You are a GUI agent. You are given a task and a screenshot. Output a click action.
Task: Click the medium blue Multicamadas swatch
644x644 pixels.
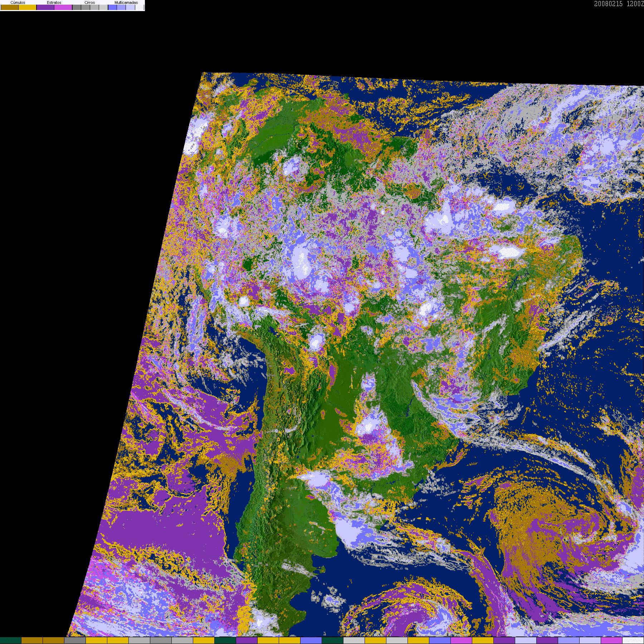click(x=122, y=8)
